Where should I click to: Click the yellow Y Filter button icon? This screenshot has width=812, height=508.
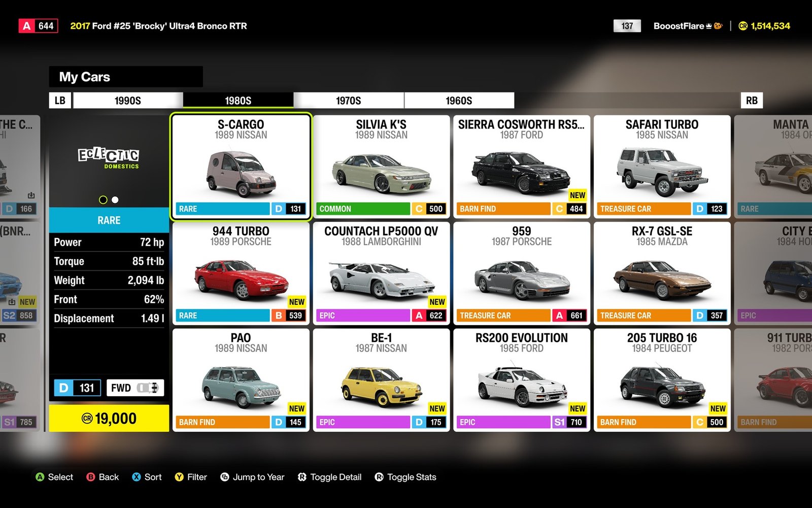pyautogui.click(x=179, y=477)
